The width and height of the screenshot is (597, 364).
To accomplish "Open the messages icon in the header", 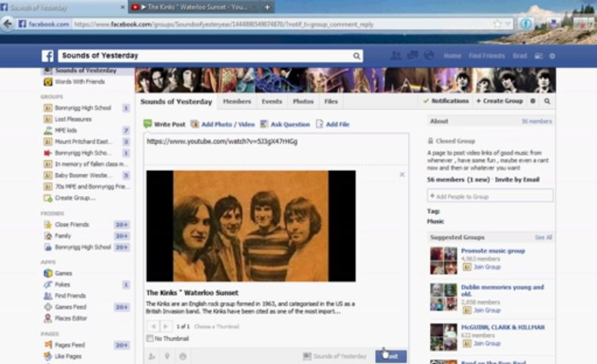I will (412, 56).
